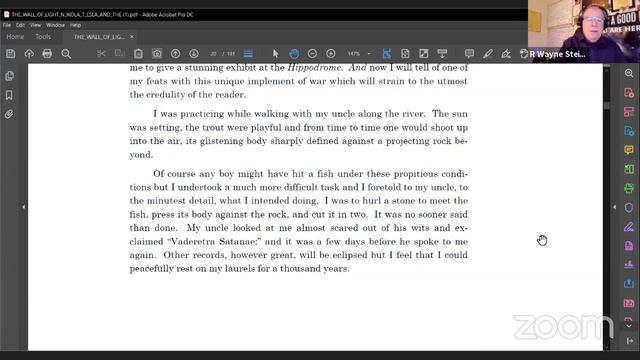Open Create PDF tool in right pane
Image resolution: width=640 pixels, height=360 pixels.
click(x=629, y=93)
